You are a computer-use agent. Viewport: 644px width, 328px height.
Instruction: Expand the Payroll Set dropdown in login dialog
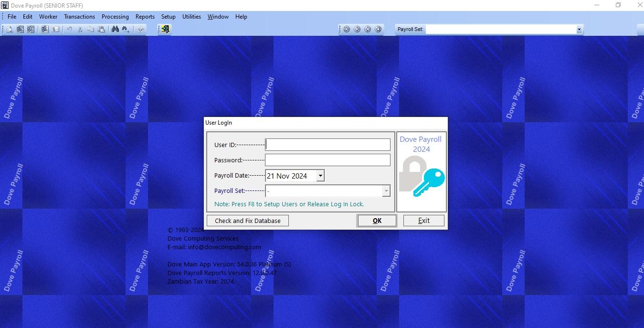click(x=386, y=191)
